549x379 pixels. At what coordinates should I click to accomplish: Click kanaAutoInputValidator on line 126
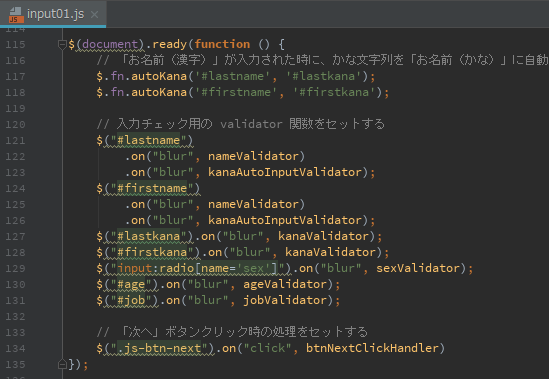tap(285, 220)
